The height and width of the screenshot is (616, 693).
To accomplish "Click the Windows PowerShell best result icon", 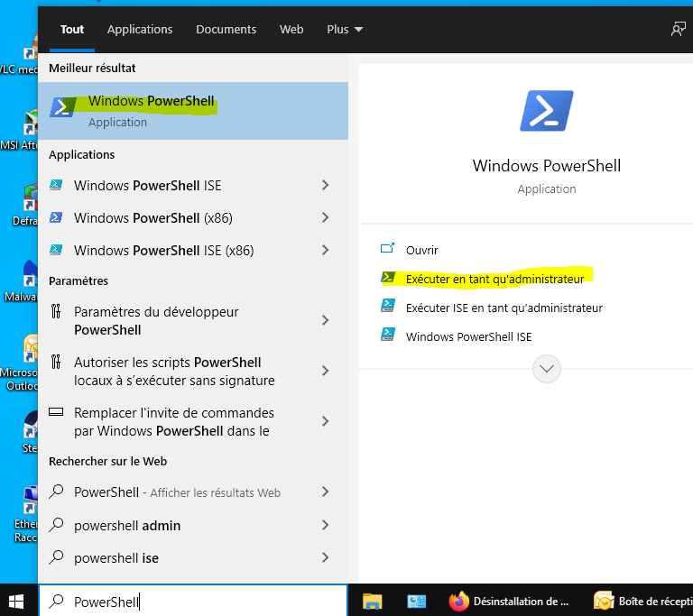I will pos(62,107).
